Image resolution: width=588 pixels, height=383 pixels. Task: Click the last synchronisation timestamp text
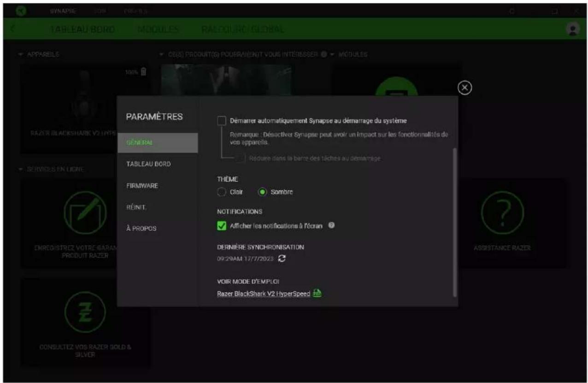pos(245,259)
